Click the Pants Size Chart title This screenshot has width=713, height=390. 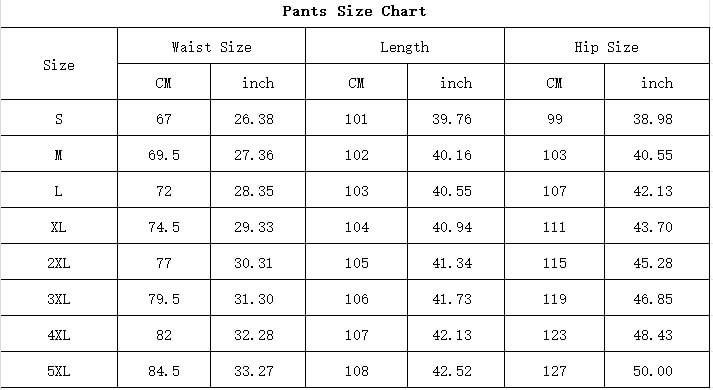[x=354, y=11]
